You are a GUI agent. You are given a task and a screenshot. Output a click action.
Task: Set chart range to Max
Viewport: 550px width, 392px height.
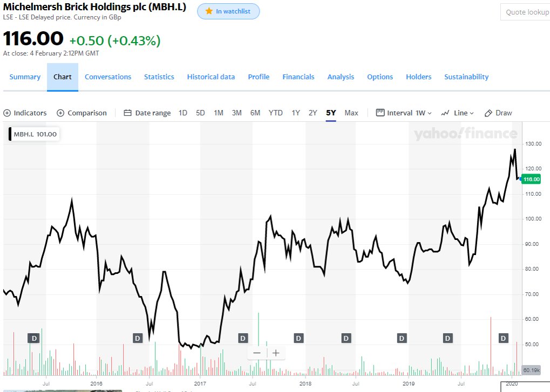click(x=351, y=113)
